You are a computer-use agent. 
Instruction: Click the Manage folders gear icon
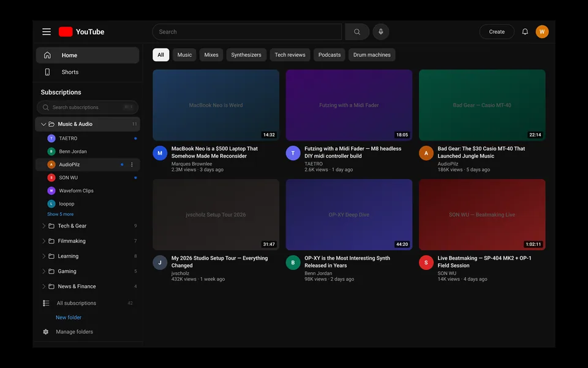point(46,332)
